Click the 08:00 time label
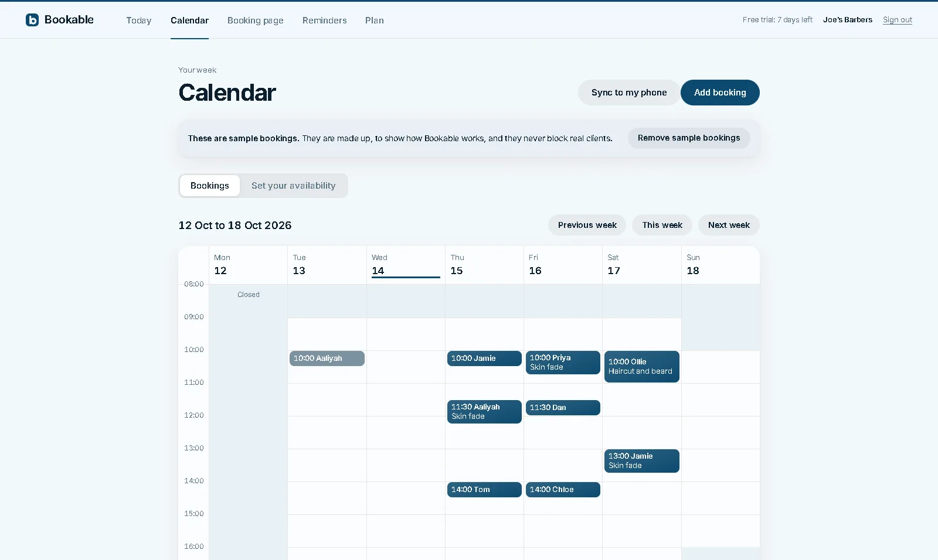 tap(194, 284)
